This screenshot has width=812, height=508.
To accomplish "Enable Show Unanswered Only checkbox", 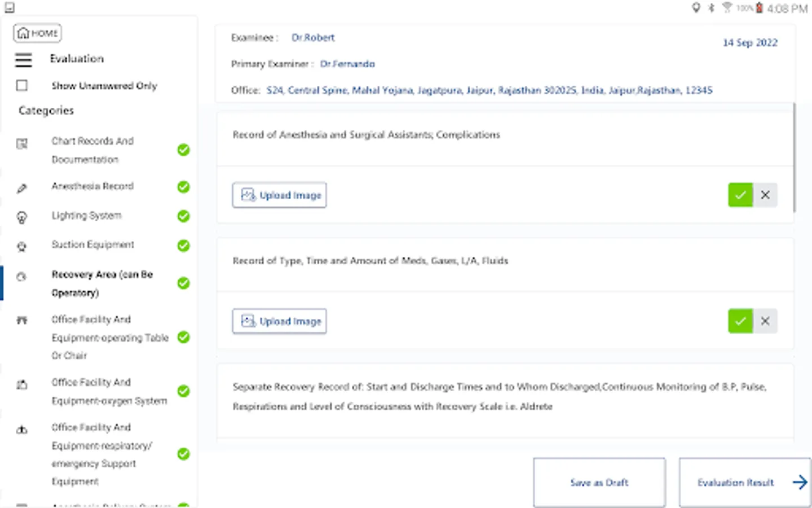I will pos(22,85).
